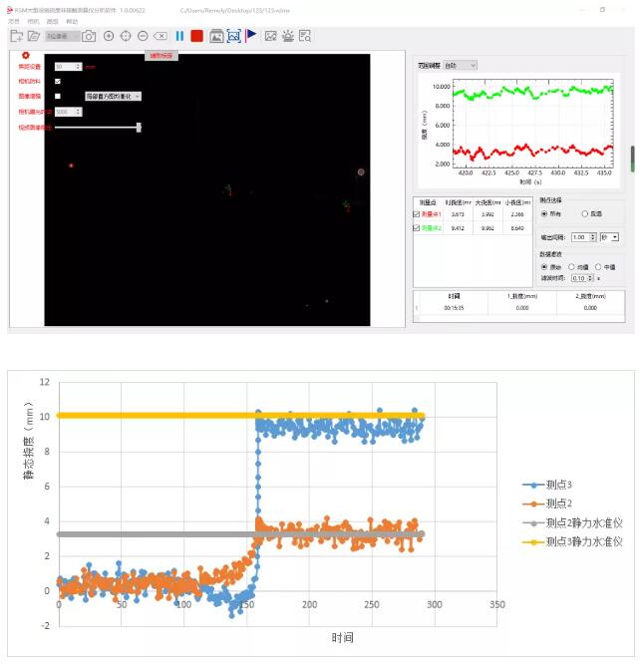Click the 00:15:35 time cell
644x664 pixels.
[x=454, y=308]
